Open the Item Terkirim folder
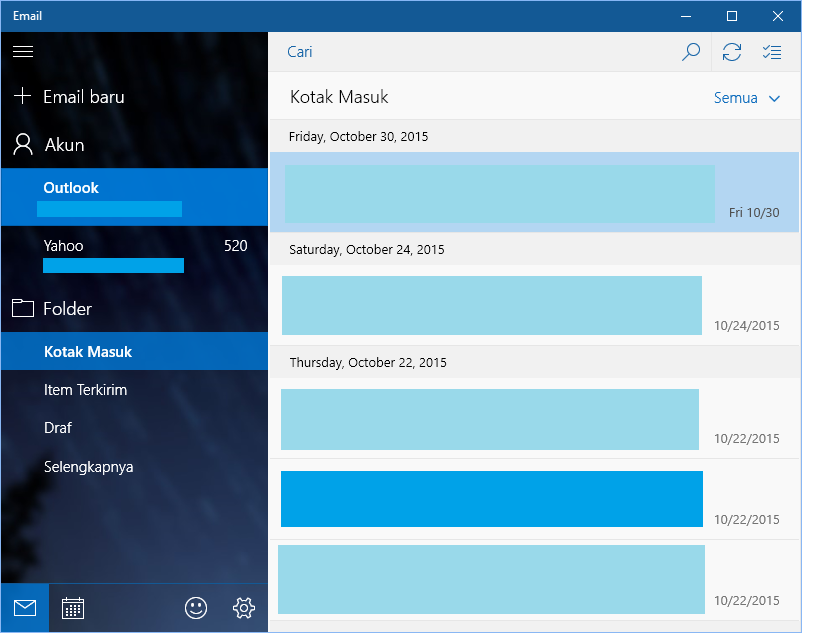819x633 pixels. coord(85,390)
